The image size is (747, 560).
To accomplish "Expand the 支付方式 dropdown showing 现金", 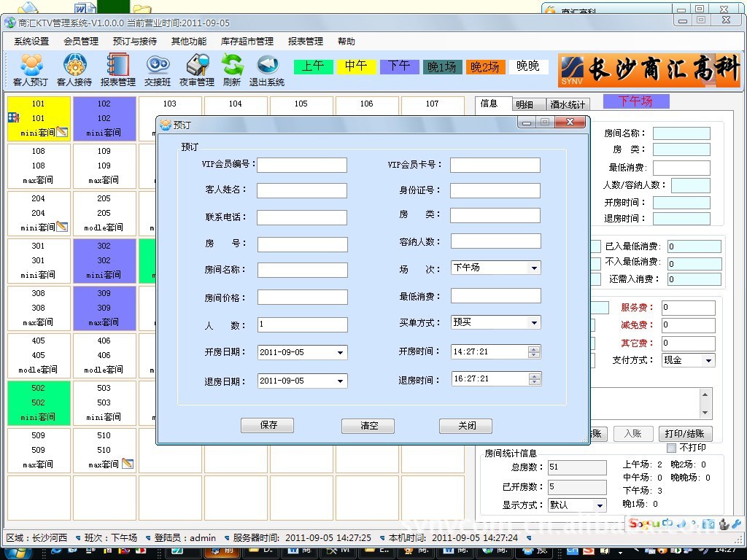I will [708, 360].
